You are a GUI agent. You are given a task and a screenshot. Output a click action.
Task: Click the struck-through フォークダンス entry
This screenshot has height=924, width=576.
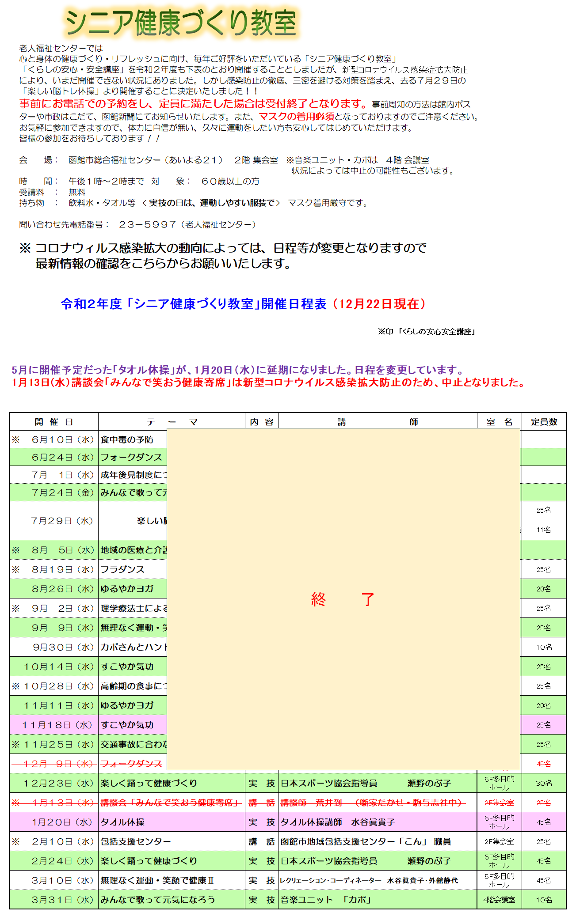[131, 764]
